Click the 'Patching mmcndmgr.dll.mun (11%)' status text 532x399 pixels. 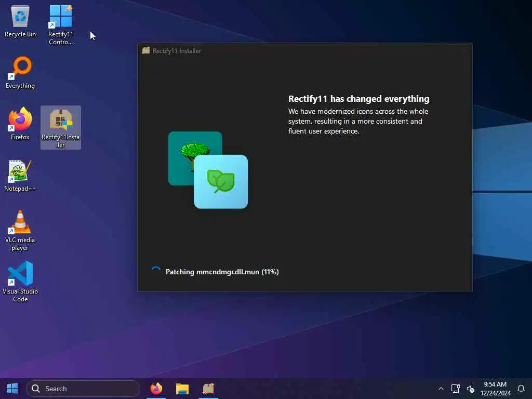(222, 272)
